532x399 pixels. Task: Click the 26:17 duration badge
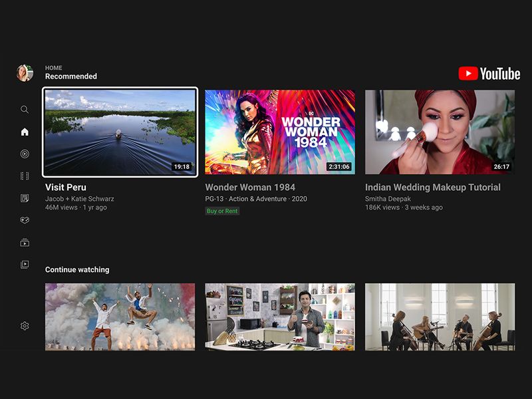pos(501,167)
